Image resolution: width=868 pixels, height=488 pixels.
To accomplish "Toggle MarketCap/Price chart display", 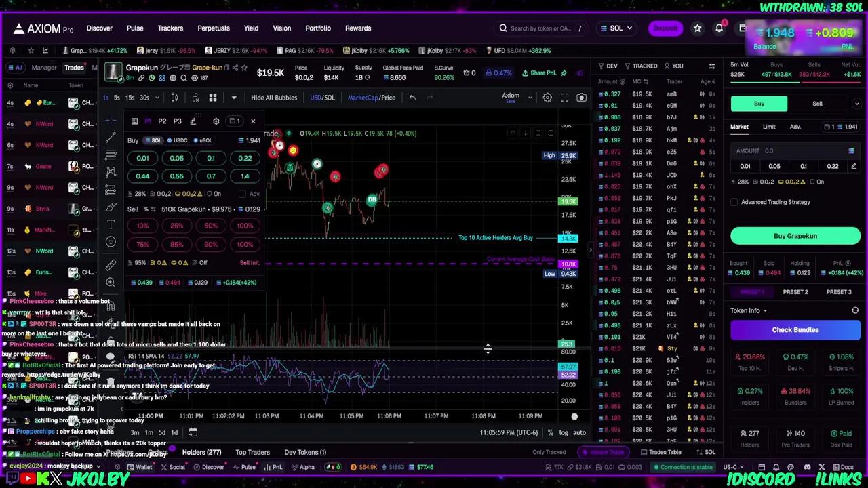I will pos(372,98).
